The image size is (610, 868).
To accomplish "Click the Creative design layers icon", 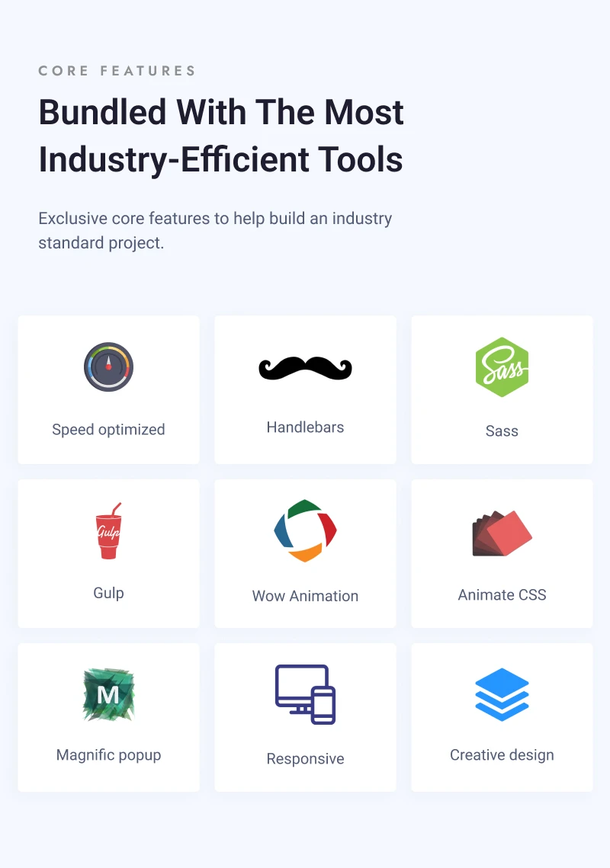I will (x=502, y=693).
